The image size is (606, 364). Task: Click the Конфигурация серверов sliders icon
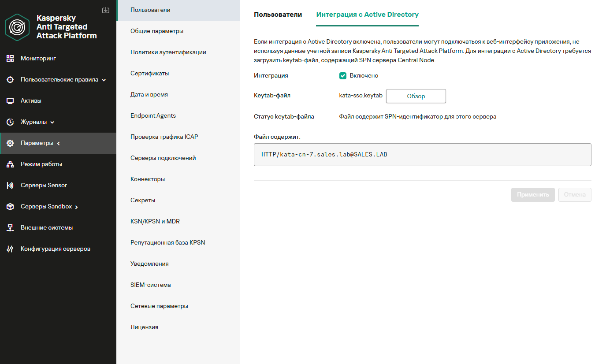10,249
